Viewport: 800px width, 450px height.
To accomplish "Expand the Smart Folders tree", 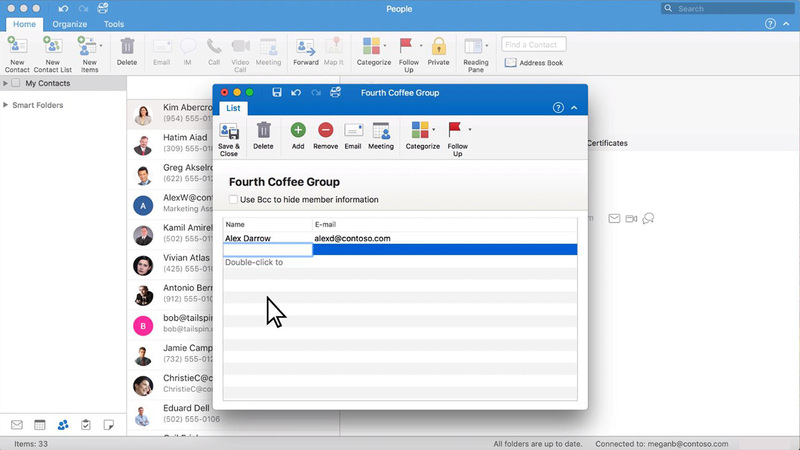I will pos(6,105).
